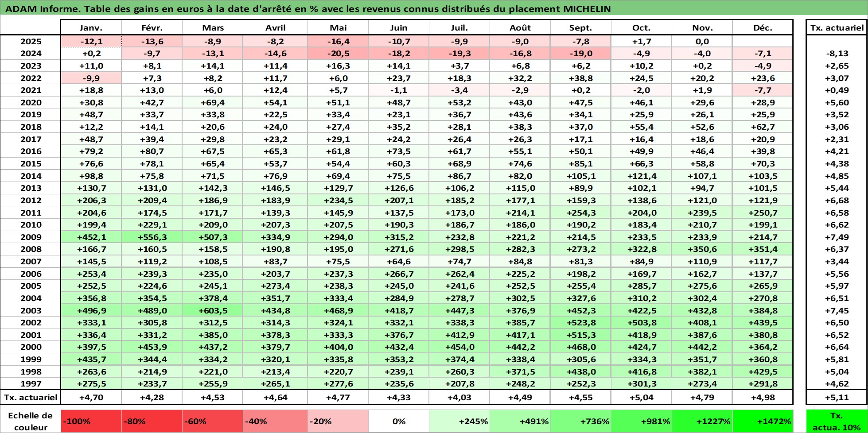Click the 1997 year row label

[x=31, y=384]
